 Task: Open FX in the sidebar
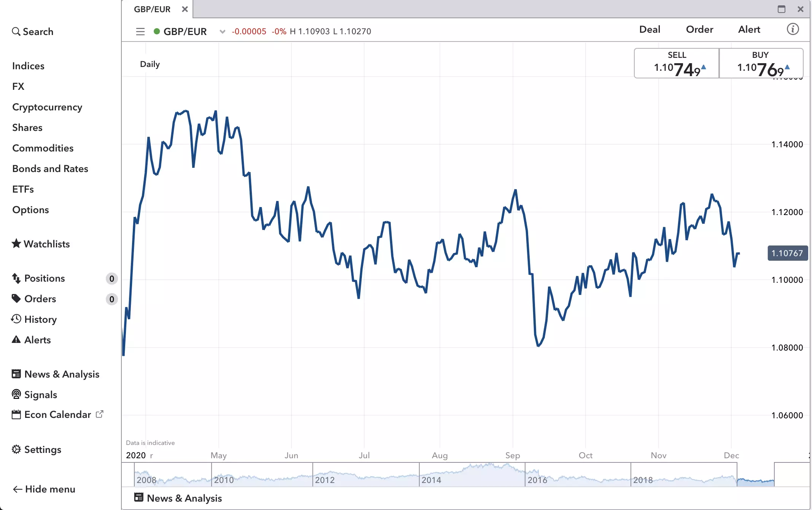[18, 87]
